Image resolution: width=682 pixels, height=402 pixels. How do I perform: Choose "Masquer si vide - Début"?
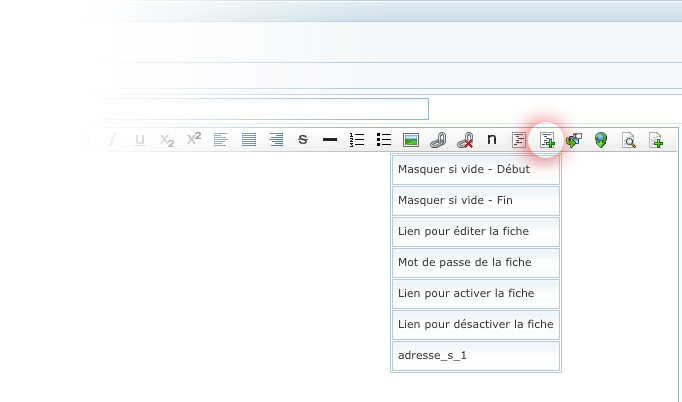coord(476,170)
